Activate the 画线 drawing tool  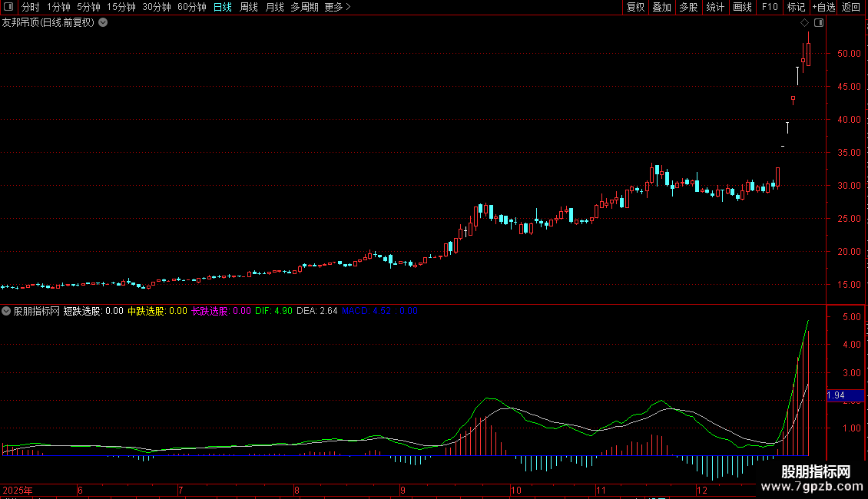742,7
